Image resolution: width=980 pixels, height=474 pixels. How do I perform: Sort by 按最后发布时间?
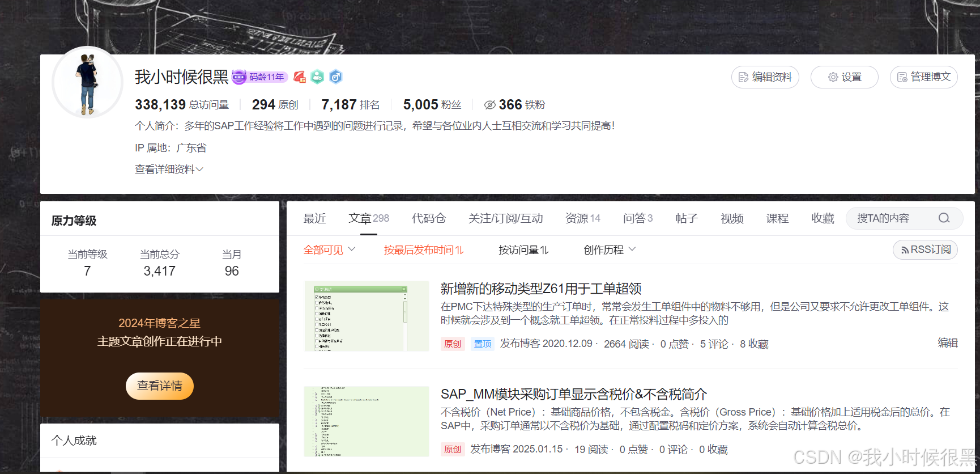tap(424, 250)
